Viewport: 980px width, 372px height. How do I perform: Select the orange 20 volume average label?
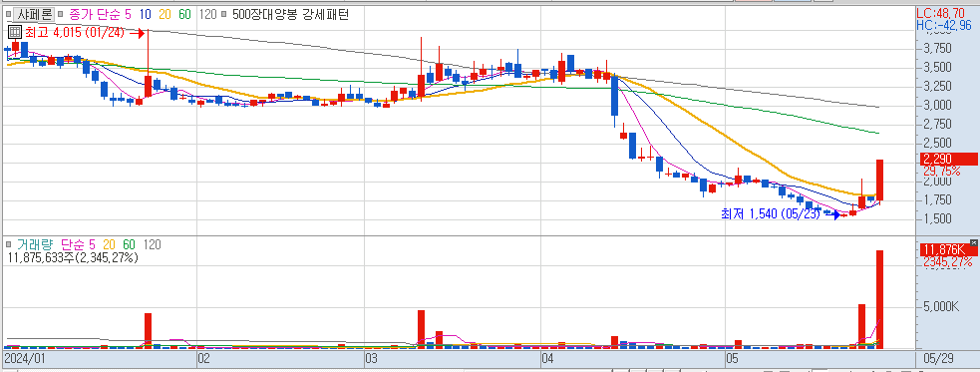click(x=109, y=245)
